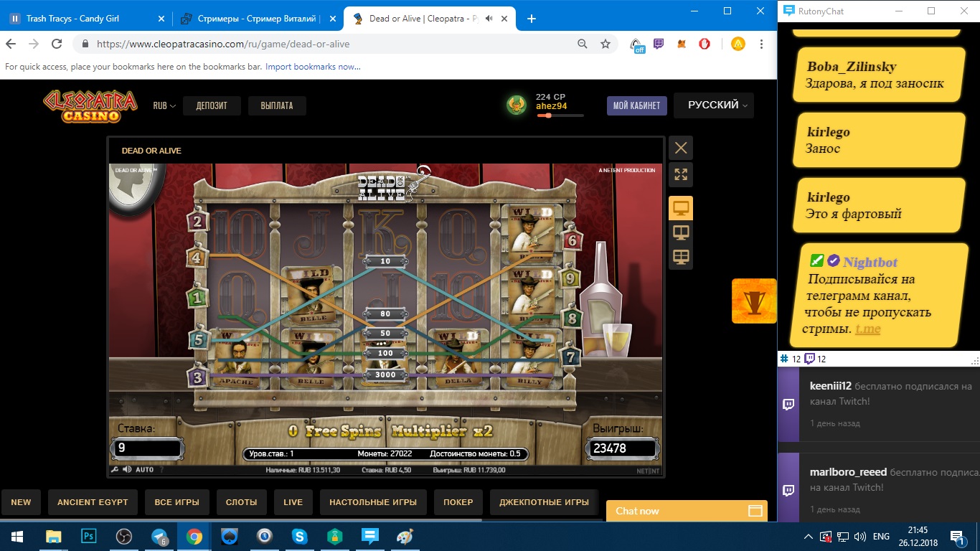This screenshot has width=980, height=551.
Task: Open OBS Studio from the taskbar
Action: (x=124, y=536)
